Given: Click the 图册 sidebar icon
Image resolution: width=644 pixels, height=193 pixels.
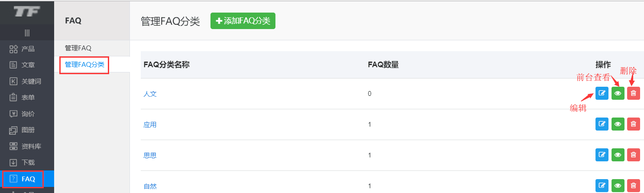Looking at the screenshot, I should click(x=13, y=130).
